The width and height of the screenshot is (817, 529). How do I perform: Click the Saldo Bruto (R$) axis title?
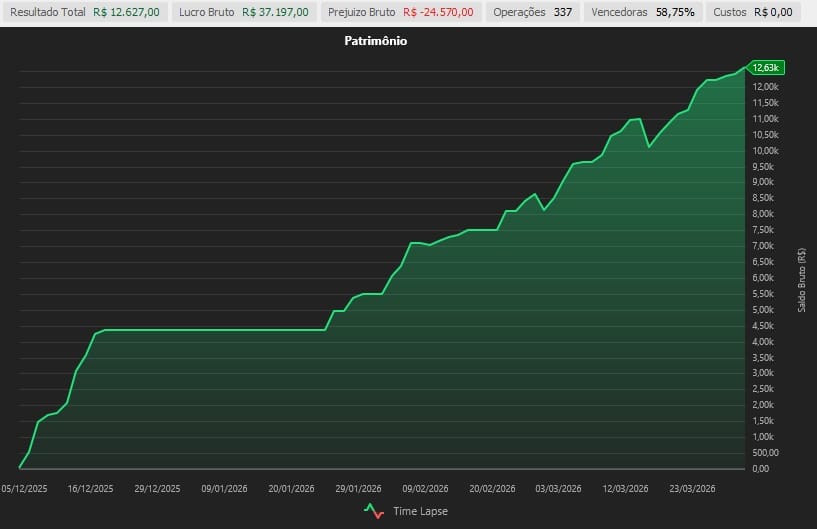802,280
